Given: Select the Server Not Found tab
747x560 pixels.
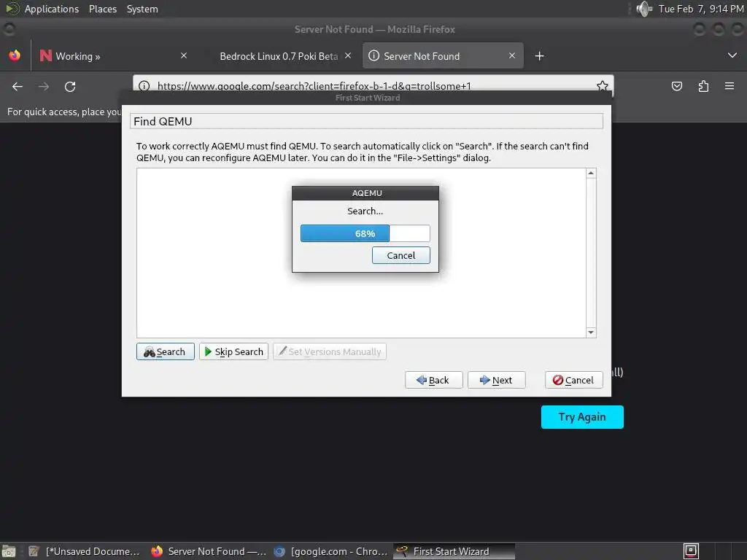Looking at the screenshot, I should click(x=443, y=56).
